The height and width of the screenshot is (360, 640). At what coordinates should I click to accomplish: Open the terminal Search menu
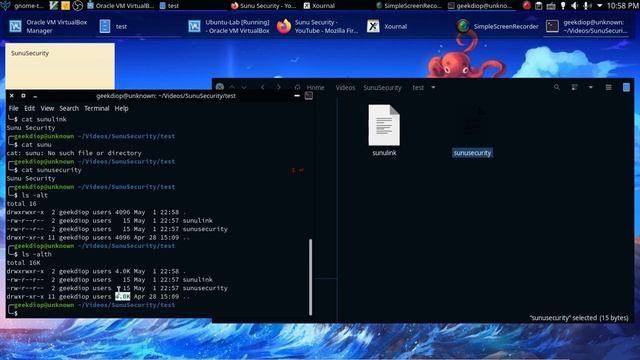(69, 108)
